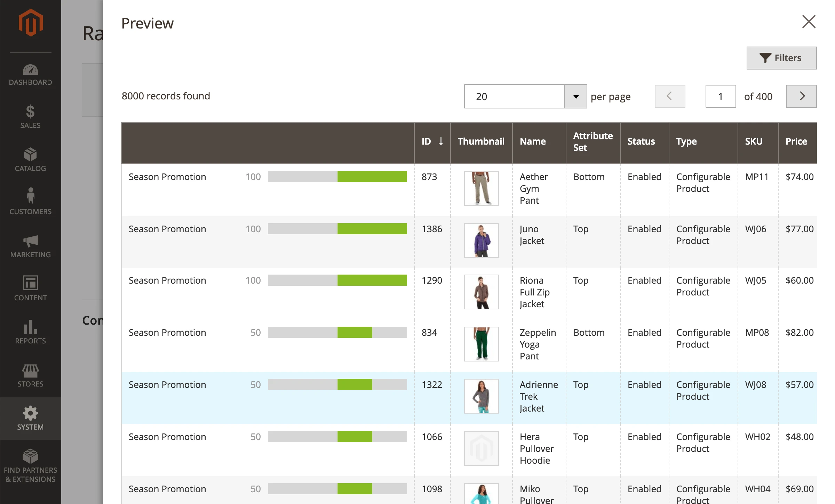Image resolution: width=835 pixels, height=504 pixels.
Task: Navigate to next page arrow
Action: (802, 95)
